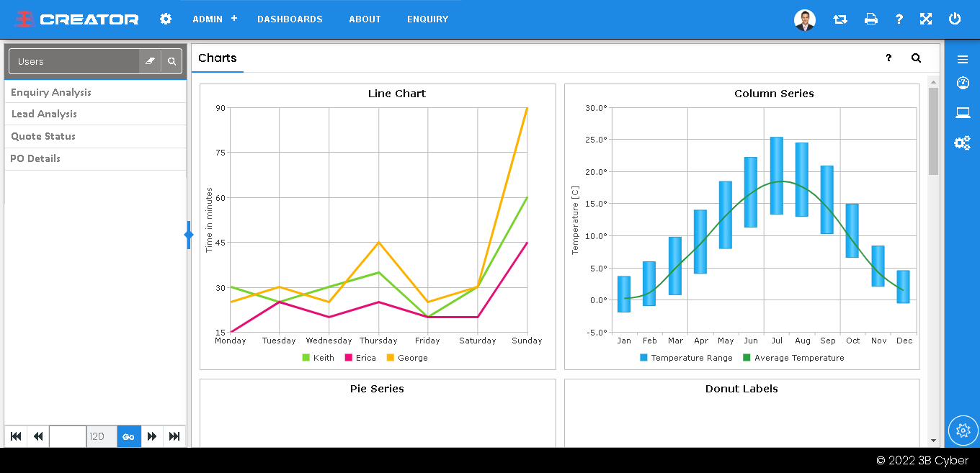Expand the ADMIN menu

pyautogui.click(x=214, y=19)
